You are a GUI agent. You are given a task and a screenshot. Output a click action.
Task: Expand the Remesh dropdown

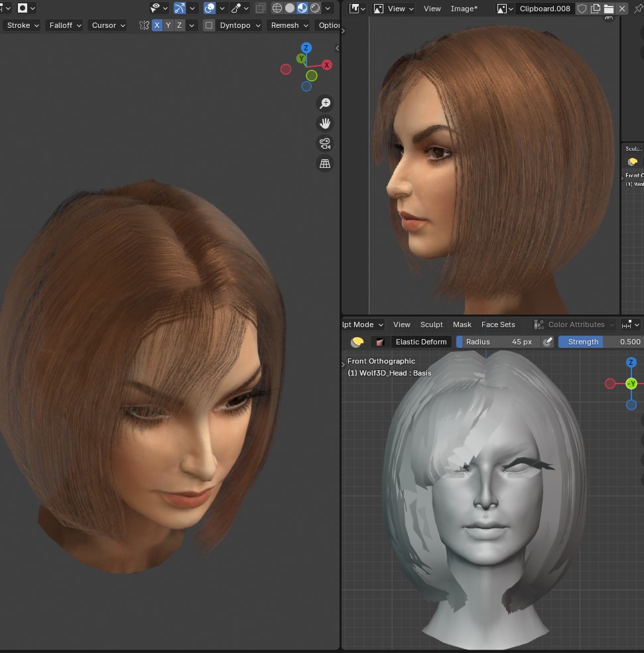point(289,25)
